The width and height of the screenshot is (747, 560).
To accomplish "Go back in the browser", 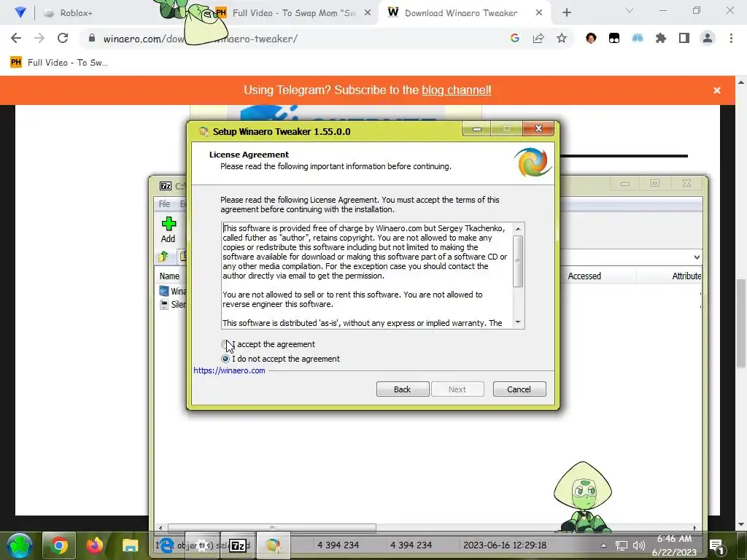I will (x=16, y=38).
